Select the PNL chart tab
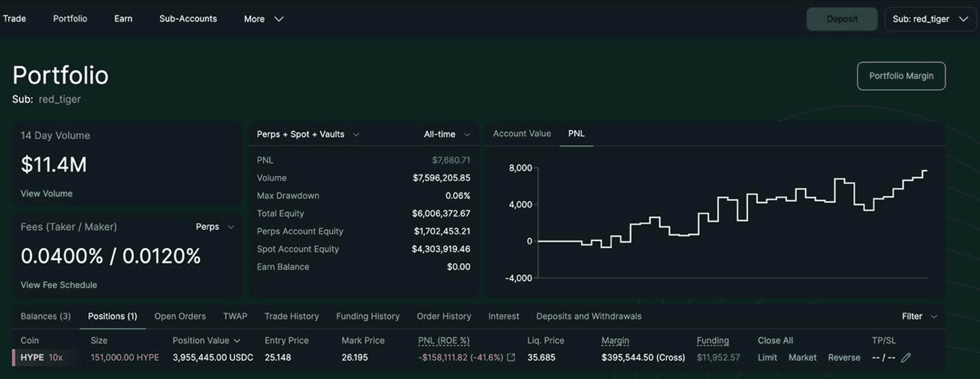 click(x=576, y=134)
